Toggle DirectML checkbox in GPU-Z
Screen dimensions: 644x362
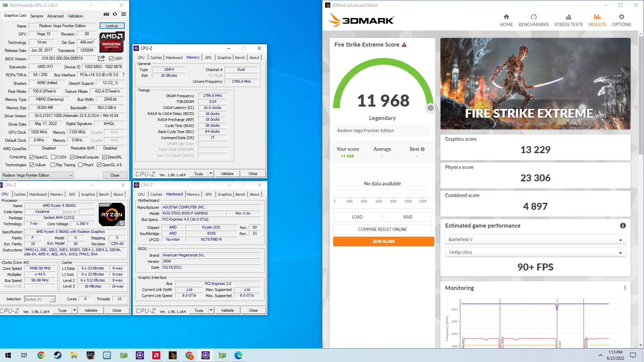pos(104,157)
